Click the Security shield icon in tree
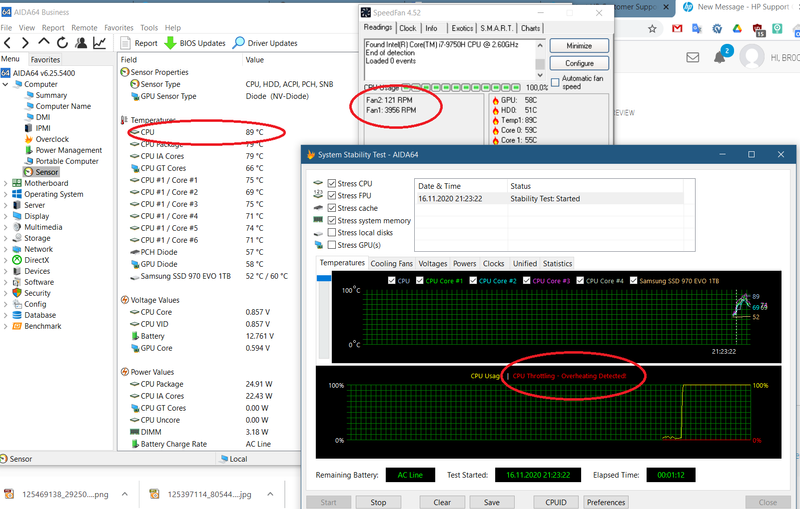 pyautogui.click(x=17, y=293)
